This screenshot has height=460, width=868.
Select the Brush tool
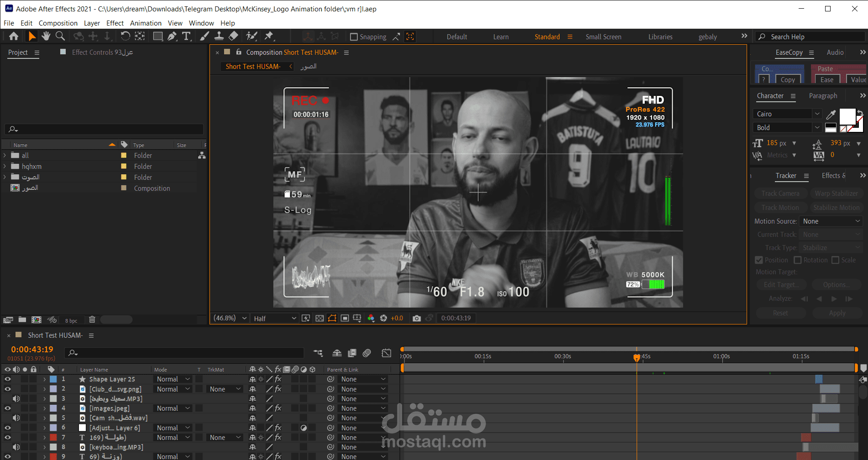click(x=204, y=37)
